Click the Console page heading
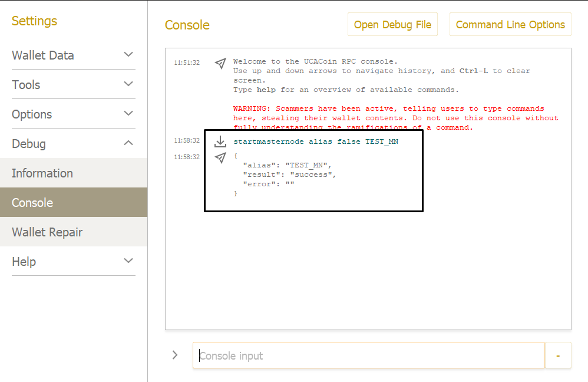 187,25
